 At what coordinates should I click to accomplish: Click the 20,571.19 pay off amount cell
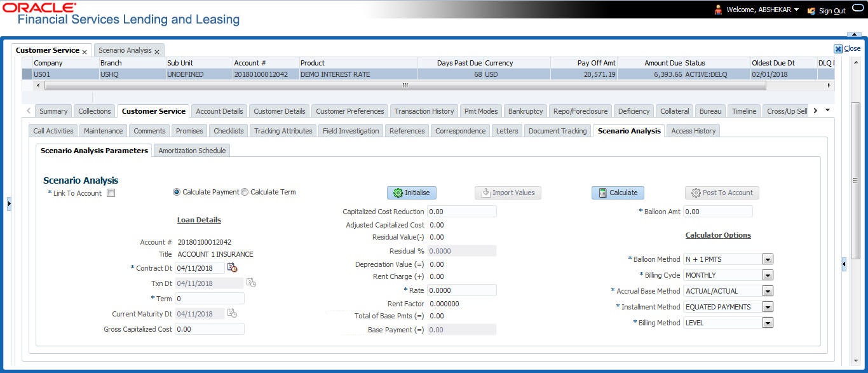pyautogui.click(x=584, y=74)
